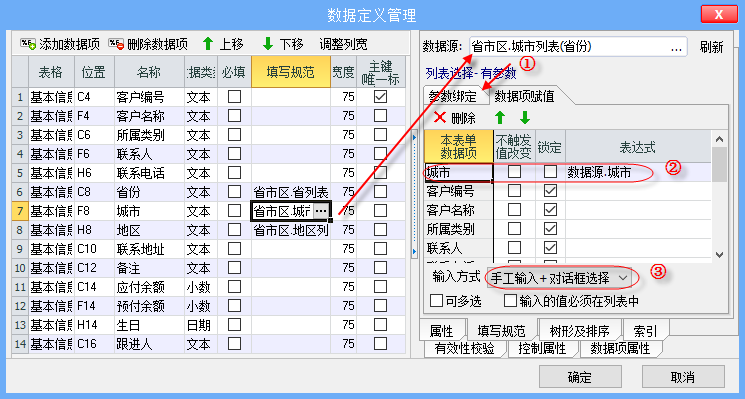Uncheck 主键 checkbox for 客户编号 row
Image resolution: width=745 pixels, height=399 pixels.
[x=380, y=97]
